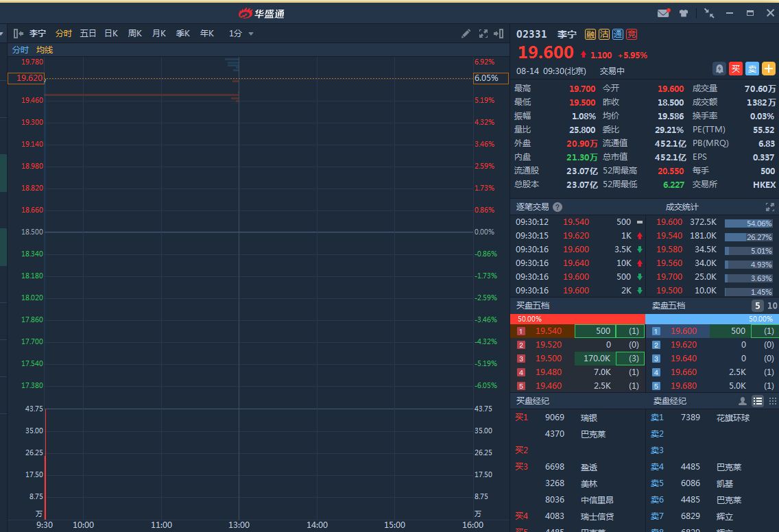
Task: Expand the 成交统计 panel
Action: 769,207
